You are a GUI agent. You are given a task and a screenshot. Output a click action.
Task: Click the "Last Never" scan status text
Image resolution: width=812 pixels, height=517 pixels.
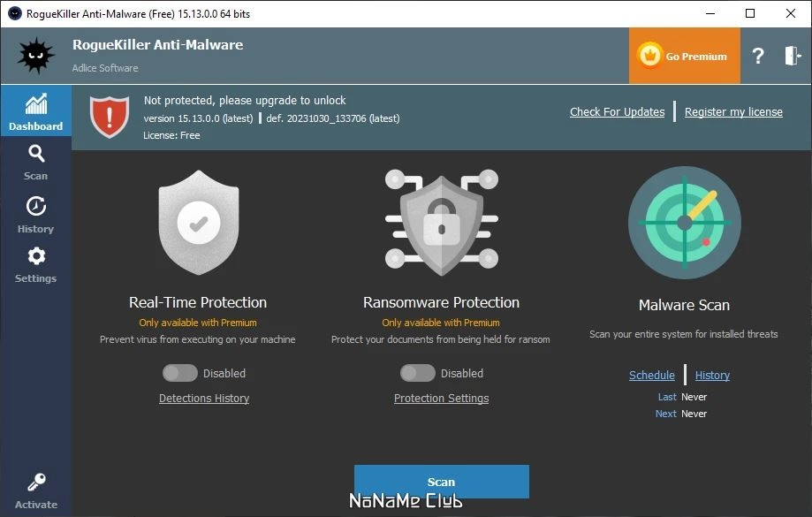coord(682,398)
